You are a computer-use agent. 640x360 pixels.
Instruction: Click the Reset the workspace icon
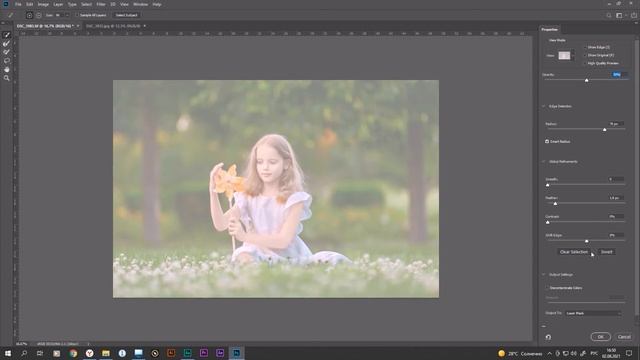pyautogui.click(x=548, y=337)
